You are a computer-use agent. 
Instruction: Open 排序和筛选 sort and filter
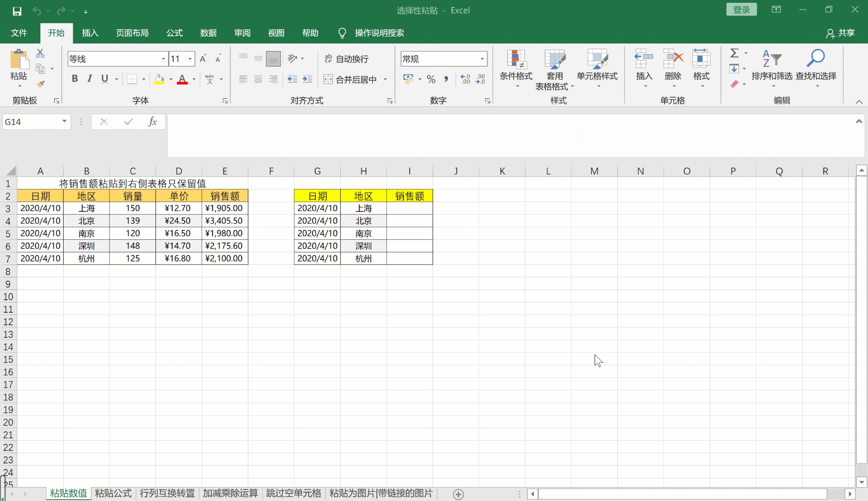(x=772, y=69)
